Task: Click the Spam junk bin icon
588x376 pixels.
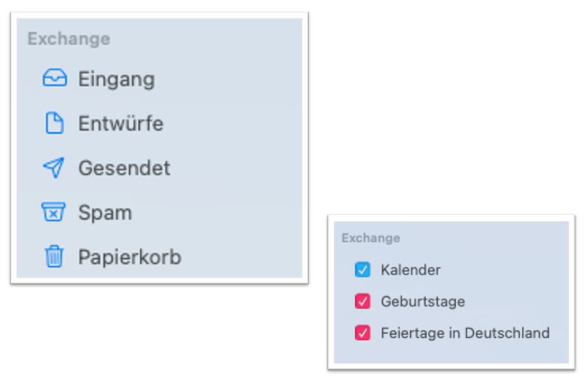Action: click(53, 212)
